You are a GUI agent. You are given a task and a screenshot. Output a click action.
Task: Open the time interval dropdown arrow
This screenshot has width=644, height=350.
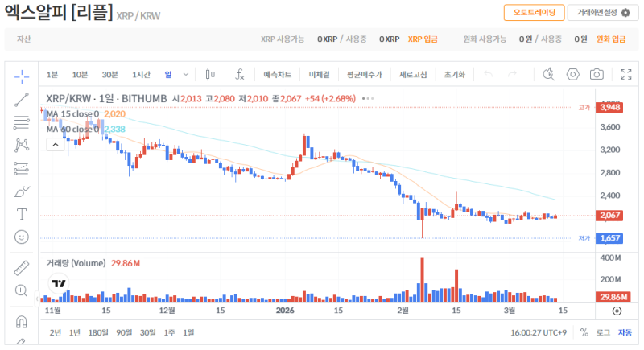click(x=186, y=74)
